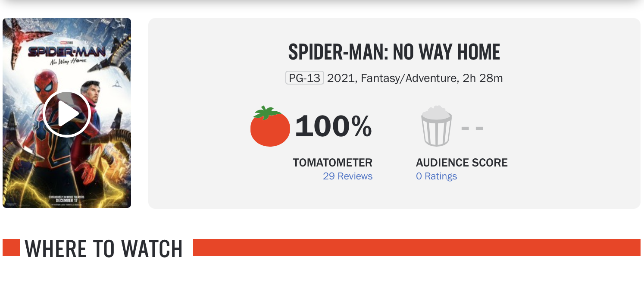
Task: Click the Spider-Man movie poster thumbnail
Action: point(67,113)
